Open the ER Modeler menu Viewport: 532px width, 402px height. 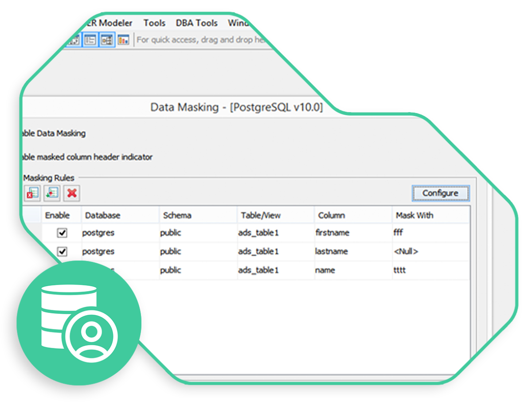(x=109, y=23)
